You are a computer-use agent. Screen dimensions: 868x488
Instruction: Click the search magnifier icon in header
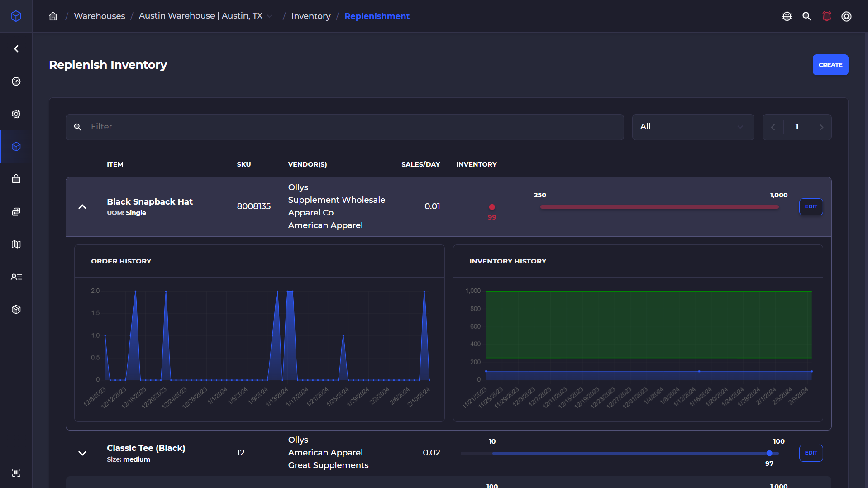pos(807,16)
